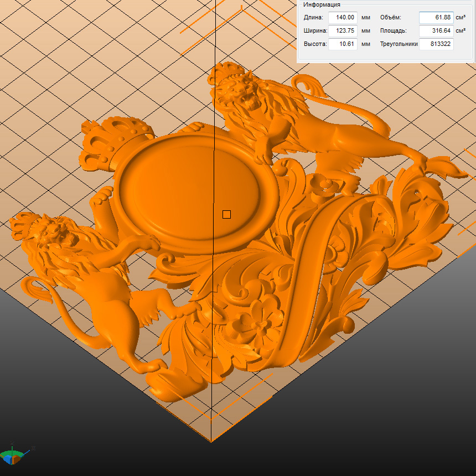Viewport: 476px width, 476px height.
Task: Click the Z axis label on the gizmo
Action: pos(13,442)
